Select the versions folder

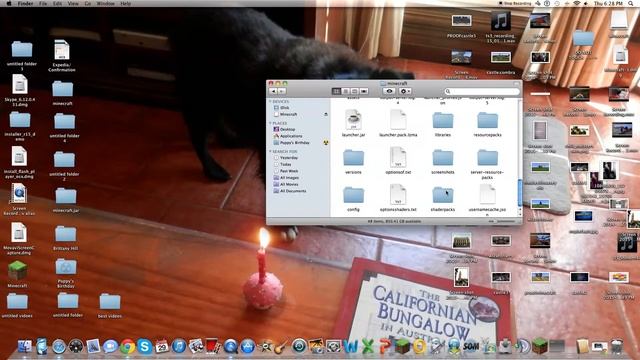coord(353,158)
